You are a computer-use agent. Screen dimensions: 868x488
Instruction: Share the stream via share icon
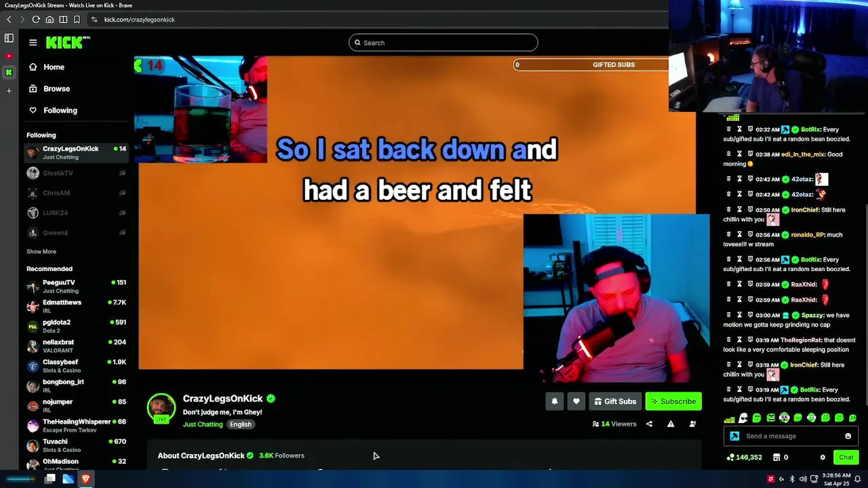click(x=649, y=424)
